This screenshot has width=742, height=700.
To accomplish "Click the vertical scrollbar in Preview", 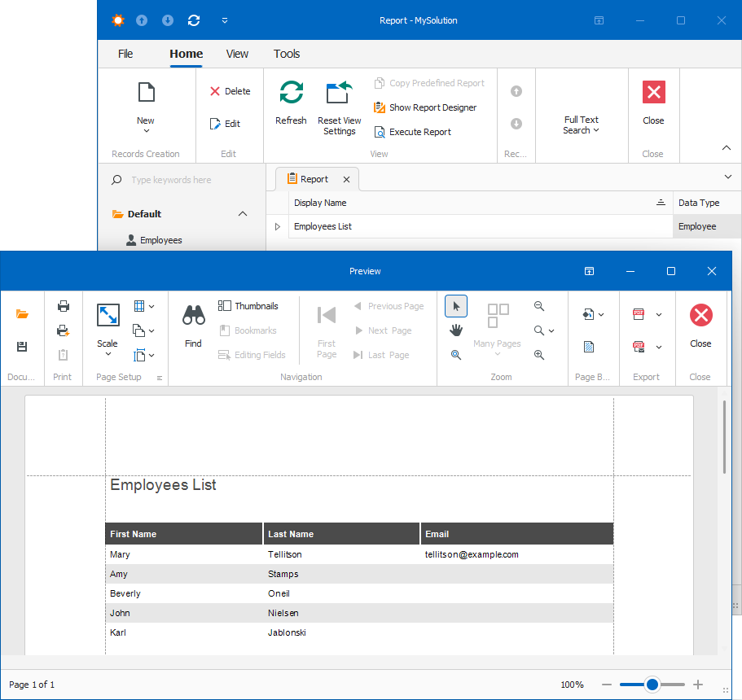I will 724,437.
